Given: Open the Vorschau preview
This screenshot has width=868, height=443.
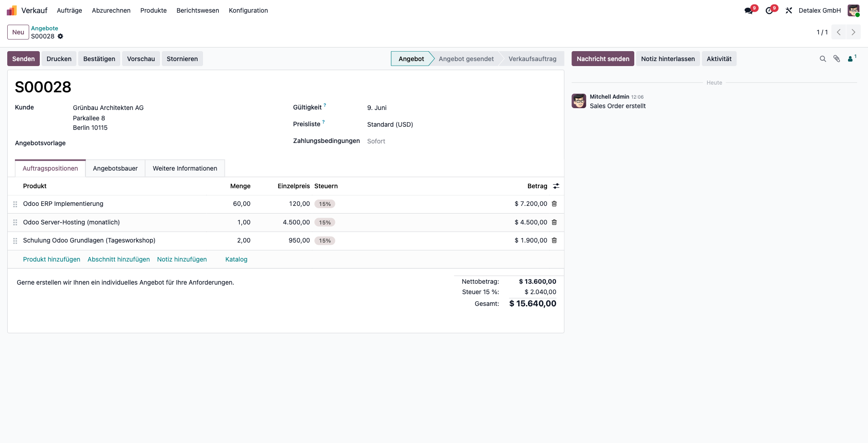Looking at the screenshot, I should click(141, 59).
